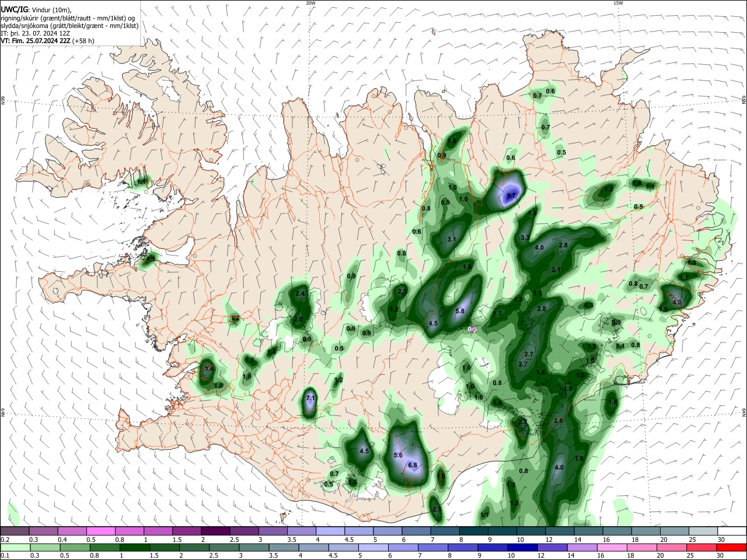The height and width of the screenshot is (560, 747).
Task: Select the 3.1 precipitation value
Action: coord(452,240)
